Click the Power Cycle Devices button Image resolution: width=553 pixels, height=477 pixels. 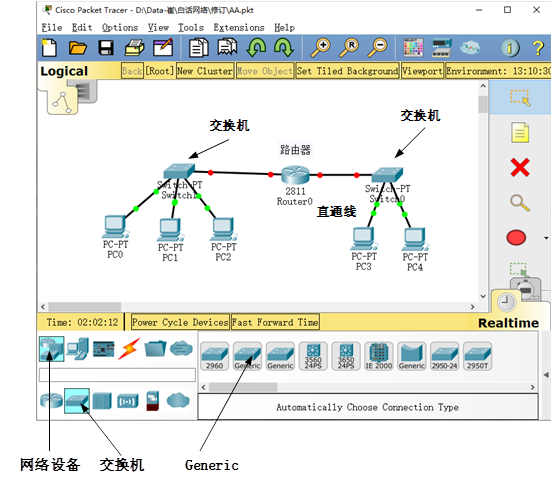pos(180,322)
